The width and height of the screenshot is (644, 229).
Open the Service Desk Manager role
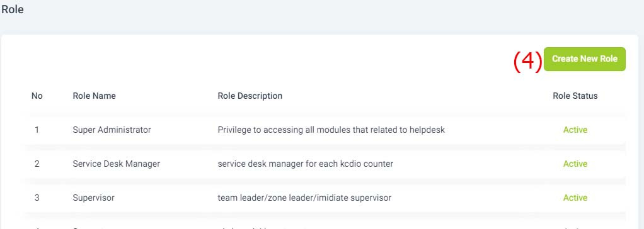click(x=116, y=164)
